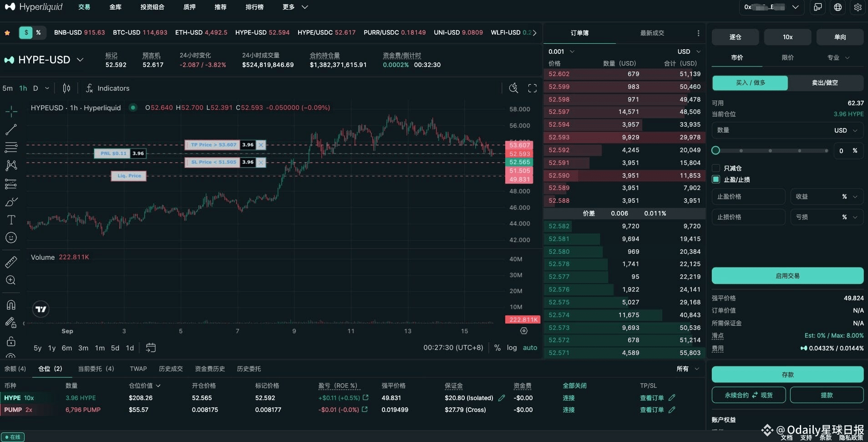Expand chart to fullscreen mode
The width and height of the screenshot is (868, 442).
pos(533,88)
